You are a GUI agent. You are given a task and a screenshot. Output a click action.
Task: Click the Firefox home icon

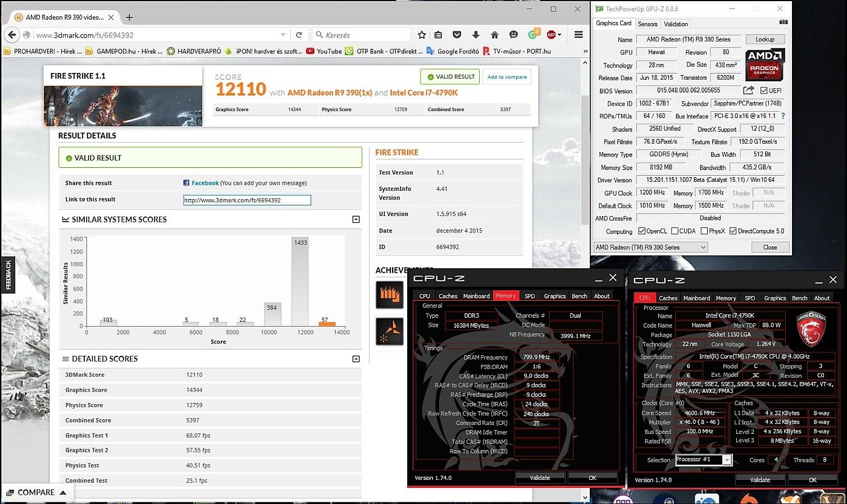coord(494,35)
